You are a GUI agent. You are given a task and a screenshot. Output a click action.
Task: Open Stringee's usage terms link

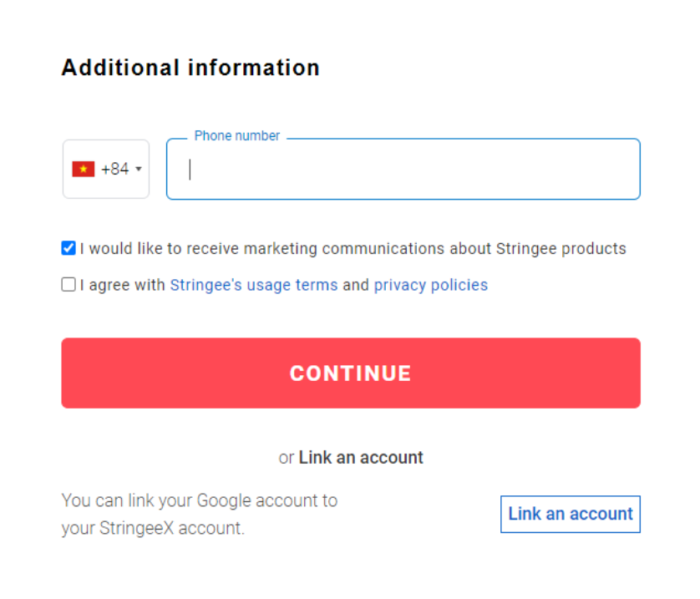(x=254, y=285)
